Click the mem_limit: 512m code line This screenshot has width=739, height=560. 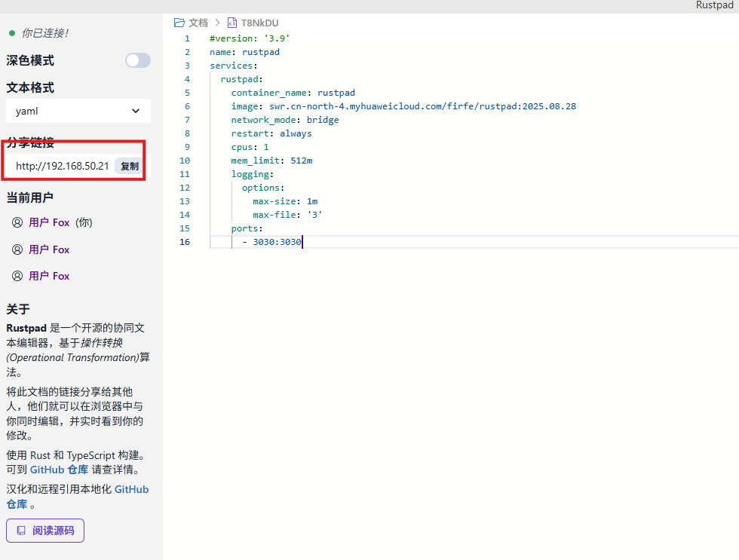pyautogui.click(x=271, y=161)
